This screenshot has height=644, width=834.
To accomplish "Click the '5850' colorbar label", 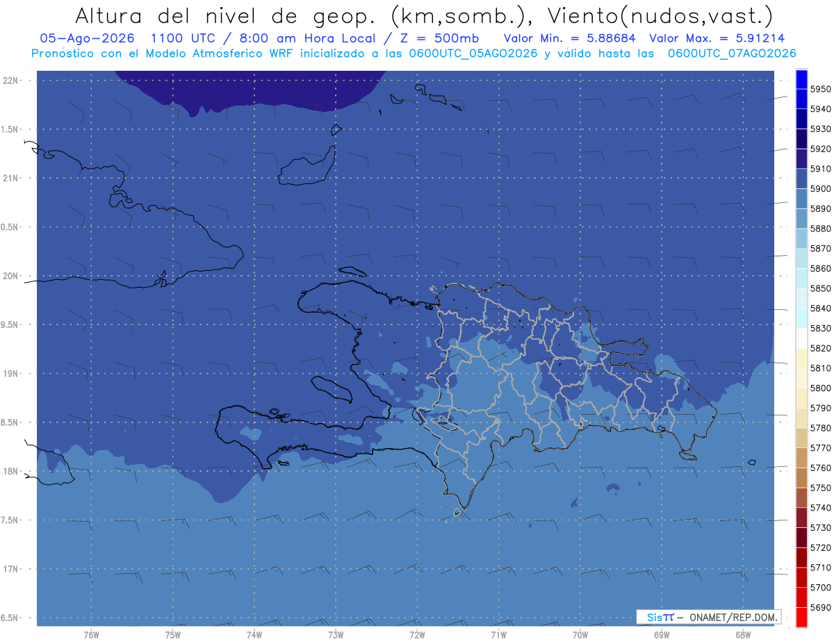I will click(x=821, y=288).
